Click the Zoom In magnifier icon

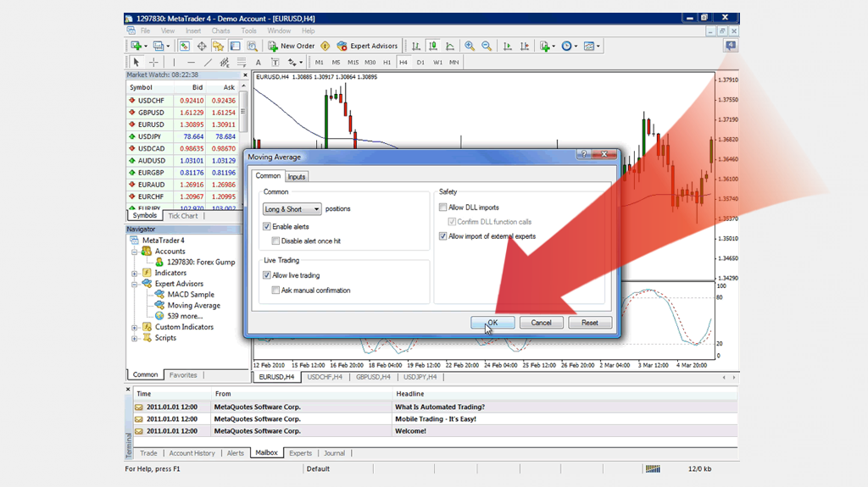click(470, 46)
